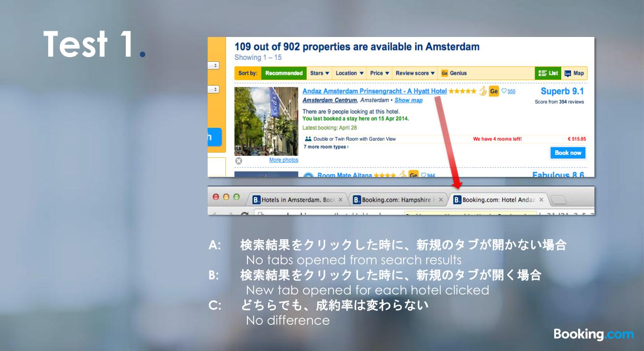Click the thumbs-up icon beside Andaz Amsterdam
Viewport: 644px width, 351px height.
(483, 91)
